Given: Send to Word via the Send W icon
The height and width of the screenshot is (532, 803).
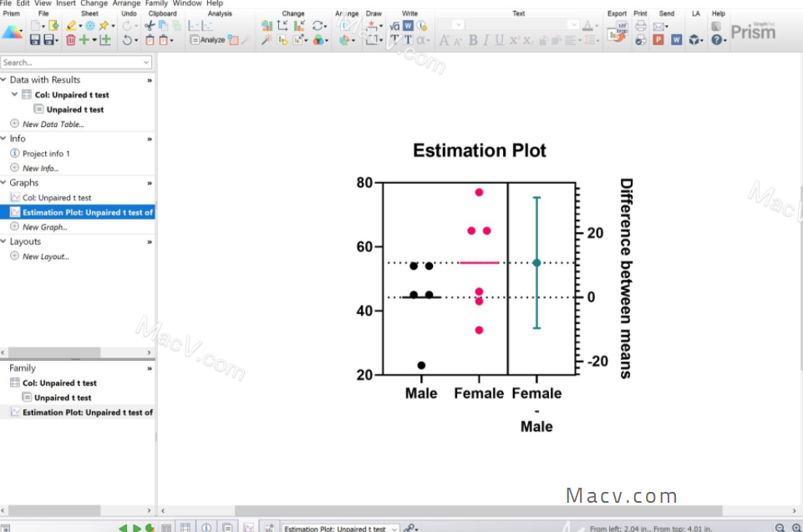Looking at the screenshot, I should pyautogui.click(x=677, y=40).
